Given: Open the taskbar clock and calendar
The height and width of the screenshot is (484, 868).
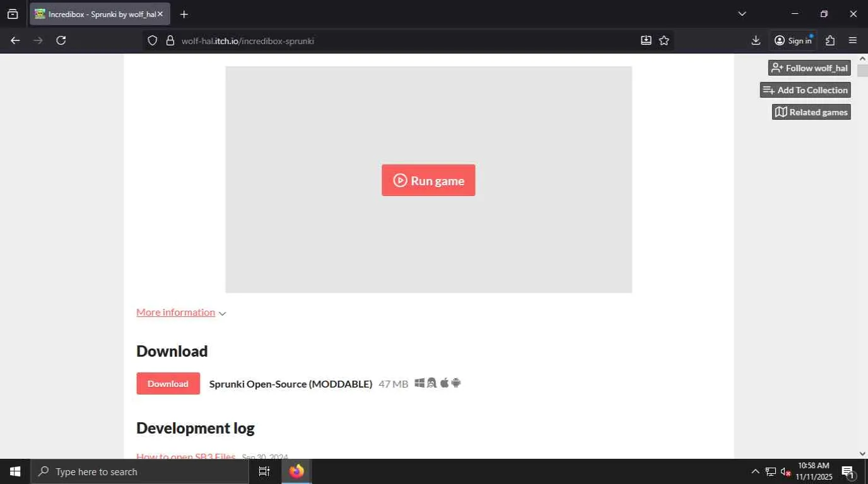Looking at the screenshot, I should (814, 471).
